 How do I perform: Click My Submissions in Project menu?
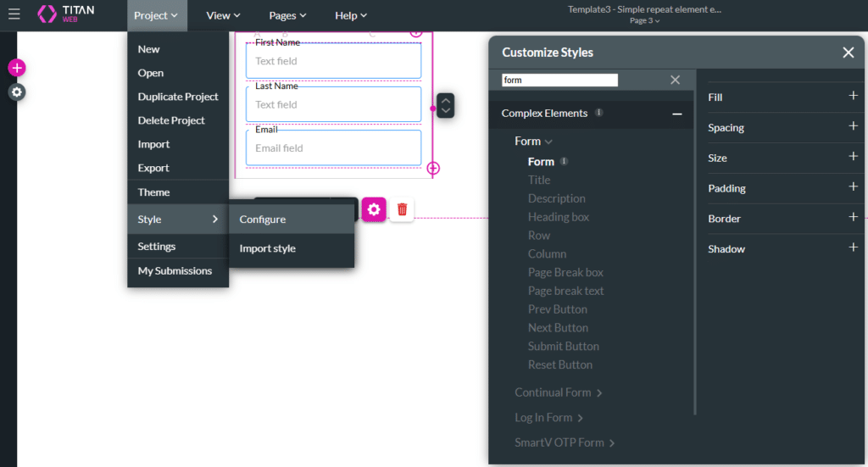click(175, 271)
